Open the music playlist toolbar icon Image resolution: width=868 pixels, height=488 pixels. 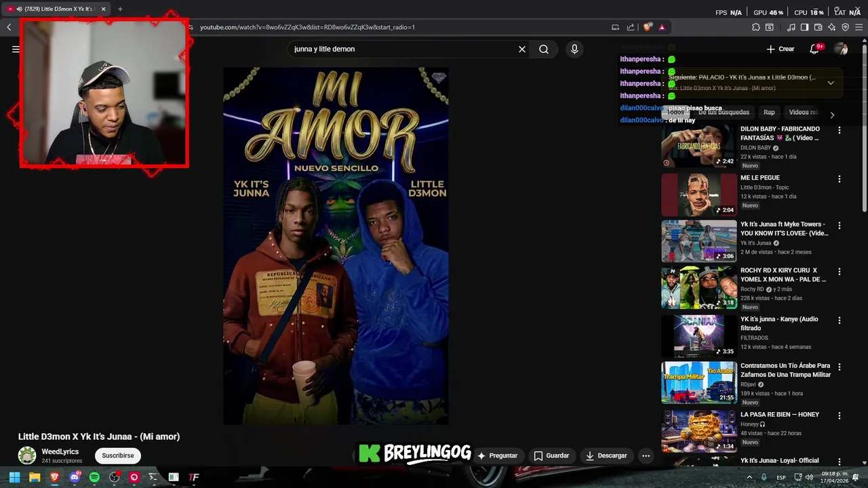tap(791, 27)
